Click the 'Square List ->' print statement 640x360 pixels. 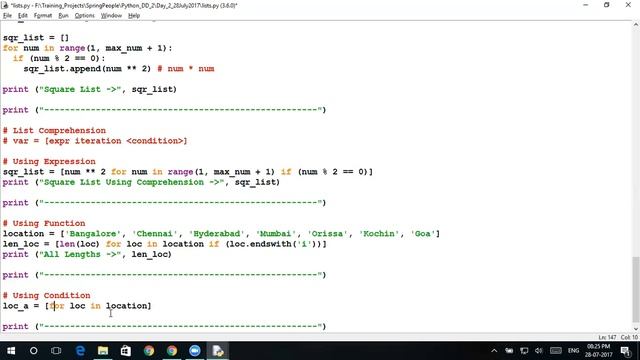(89, 89)
